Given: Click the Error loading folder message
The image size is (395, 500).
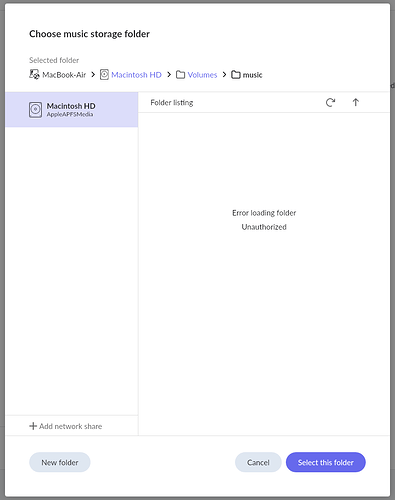Looking at the screenshot, I should click(x=264, y=213).
